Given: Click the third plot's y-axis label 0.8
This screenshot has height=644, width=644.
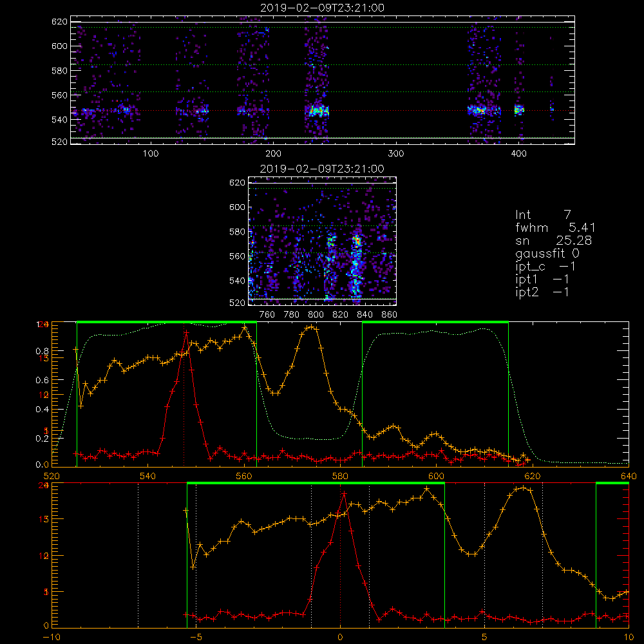Looking at the screenshot, I should coord(43,351).
